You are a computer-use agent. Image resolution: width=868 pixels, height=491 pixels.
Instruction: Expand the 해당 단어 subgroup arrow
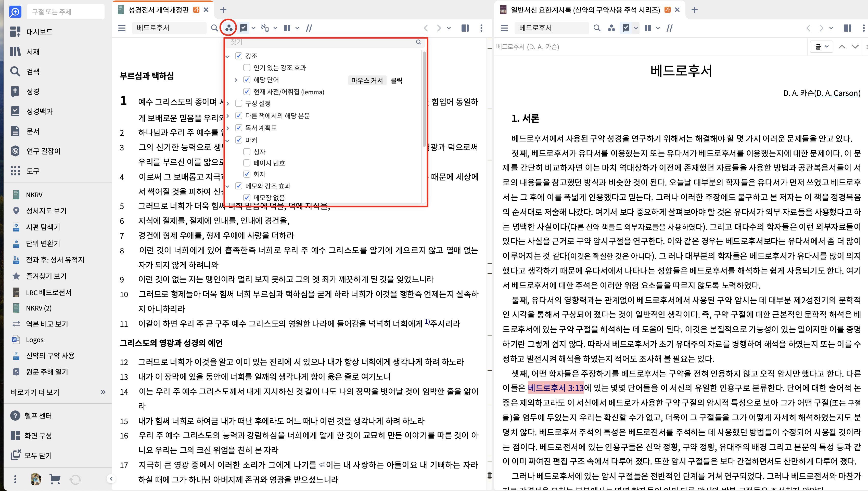236,80
